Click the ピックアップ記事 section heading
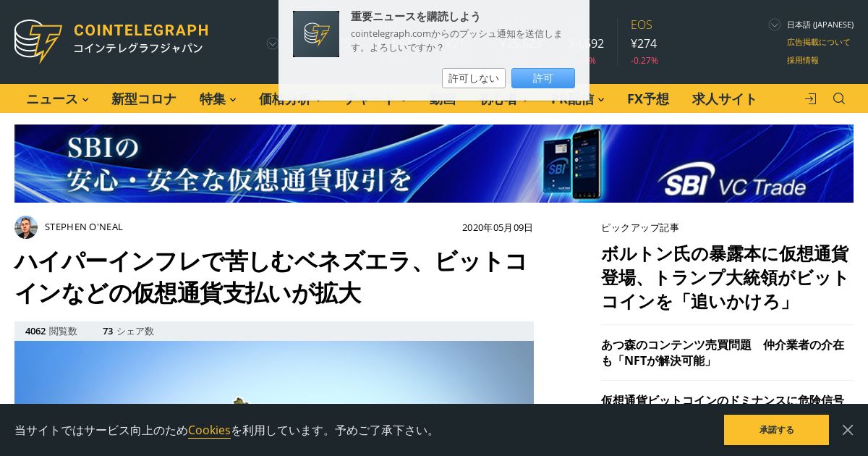The image size is (868, 456). pyautogui.click(x=640, y=227)
